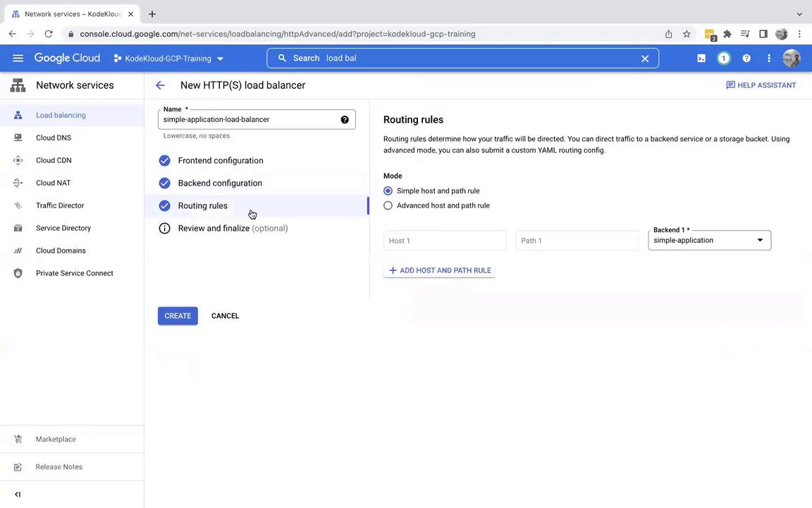This screenshot has width=812, height=508.
Task: Go back using the page arrow
Action: tap(160, 85)
